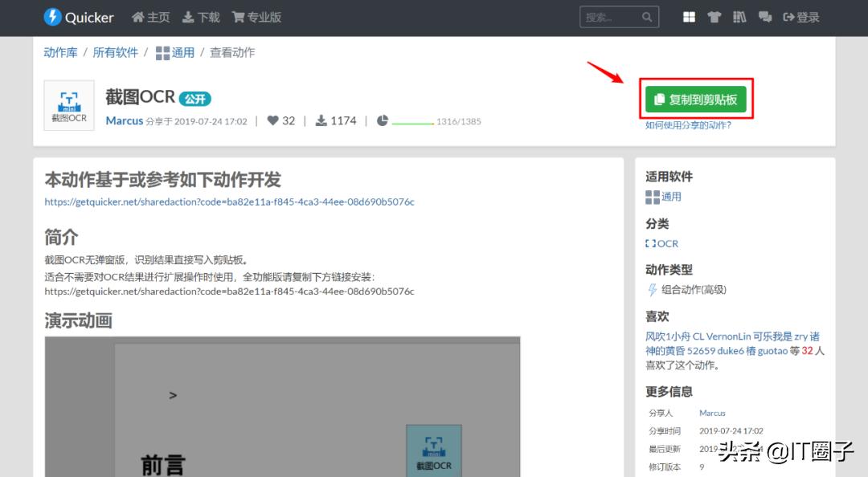Click the search magnifier icon
The image size is (868, 477).
647,16
